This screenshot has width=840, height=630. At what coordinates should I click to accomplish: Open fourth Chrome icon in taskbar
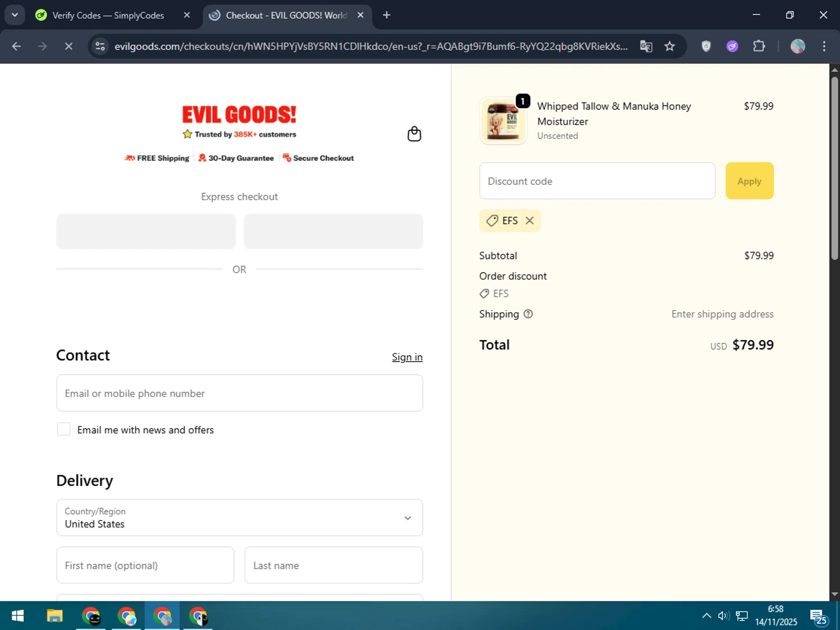(x=198, y=616)
